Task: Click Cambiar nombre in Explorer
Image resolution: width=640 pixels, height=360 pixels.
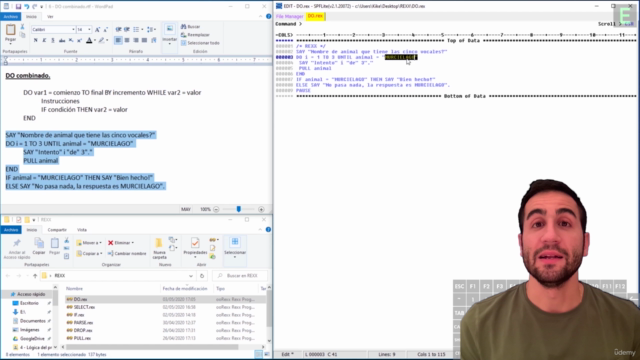Action: (127, 253)
